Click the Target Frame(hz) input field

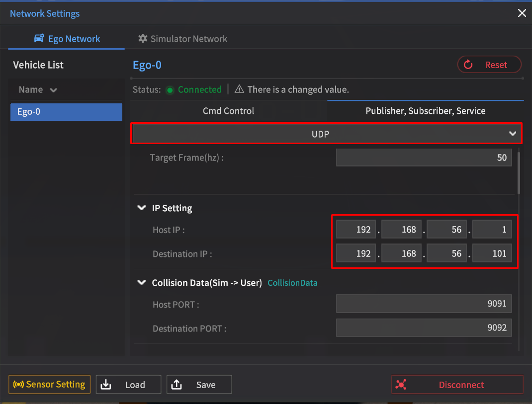pyautogui.click(x=424, y=158)
